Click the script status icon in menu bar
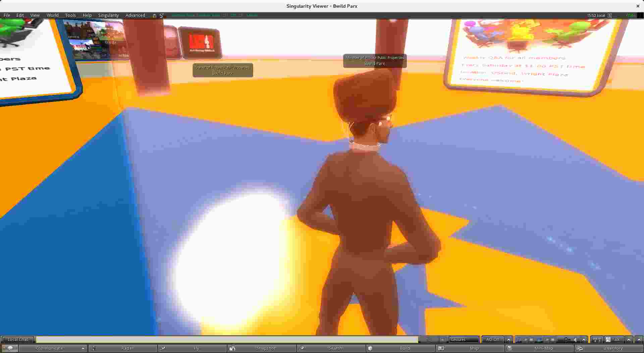The height and width of the screenshot is (353, 644). coord(162,15)
